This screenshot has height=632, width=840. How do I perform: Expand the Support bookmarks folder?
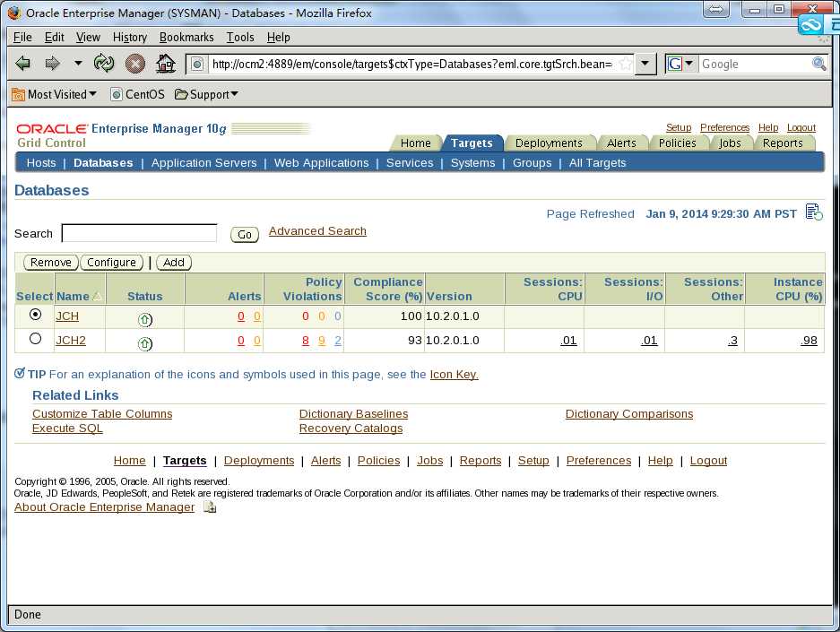[206, 95]
